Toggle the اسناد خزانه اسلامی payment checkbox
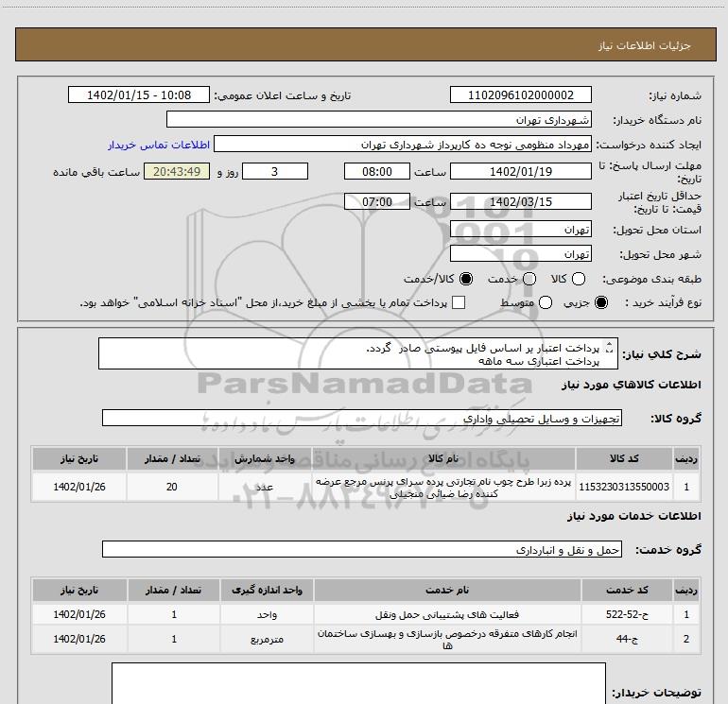The image size is (728, 704). pyautogui.click(x=459, y=302)
